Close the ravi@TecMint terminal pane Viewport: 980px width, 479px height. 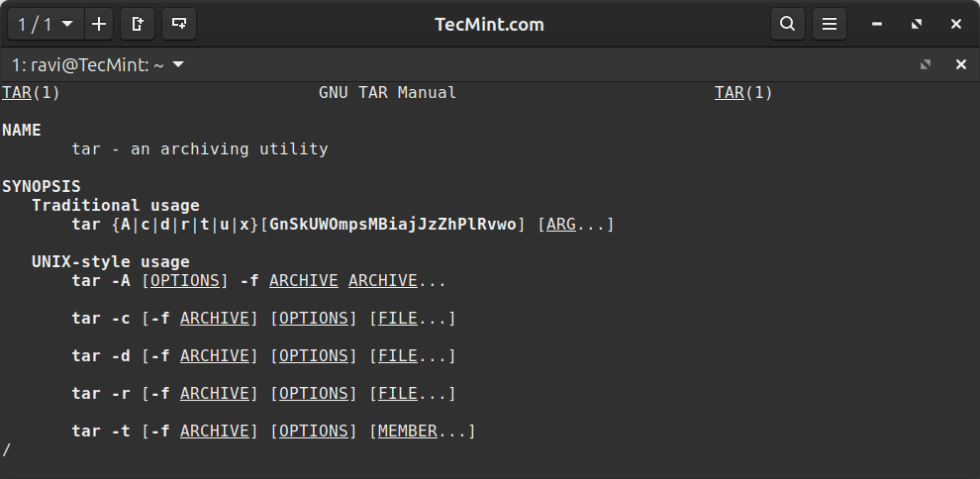tap(961, 64)
